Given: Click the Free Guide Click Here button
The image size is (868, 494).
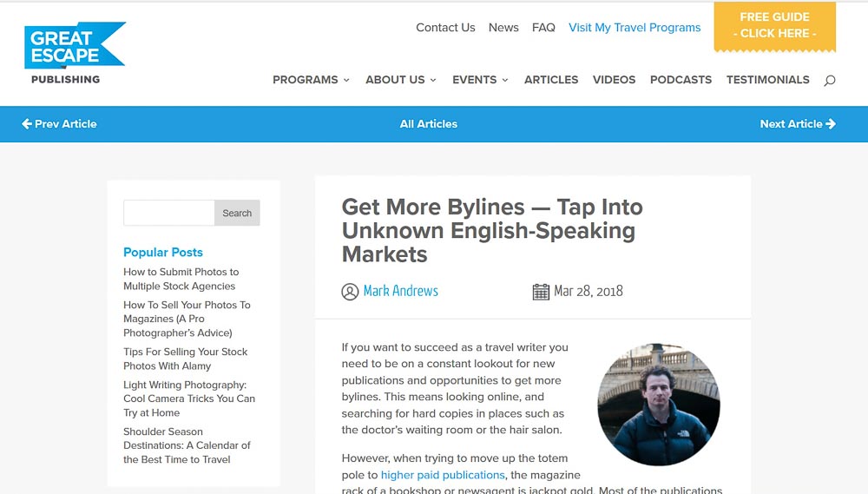Looking at the screenshot, I should 775,26.
